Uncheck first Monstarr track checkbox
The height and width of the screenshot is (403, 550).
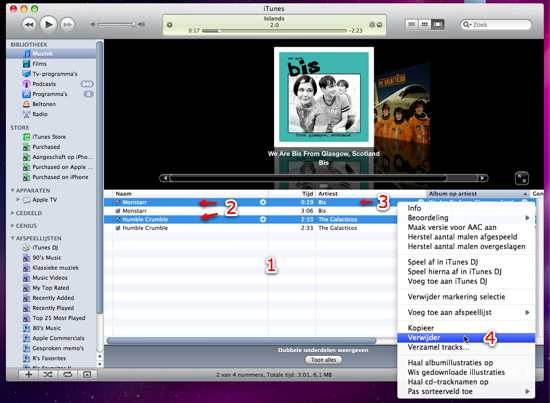coord(118,202)
